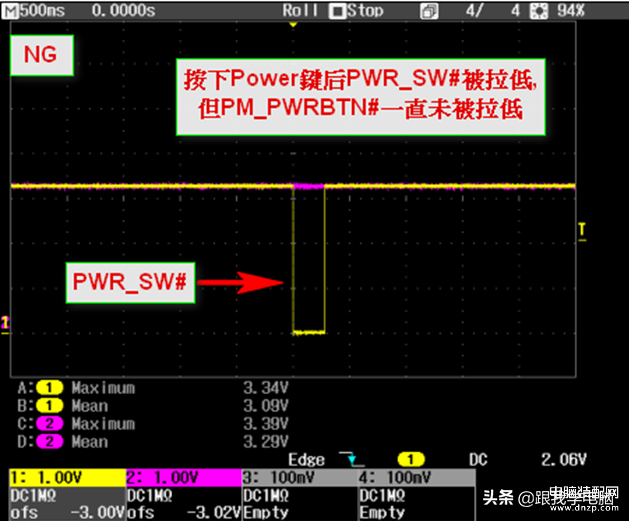Select the Maximum label in row A
Image resolution: width=629 pixels, height=521 pixels.
click(103, 388)
